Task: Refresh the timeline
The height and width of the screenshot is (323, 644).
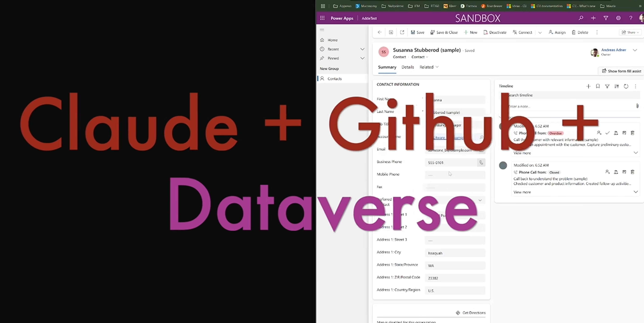Action: tap(626, 86)
